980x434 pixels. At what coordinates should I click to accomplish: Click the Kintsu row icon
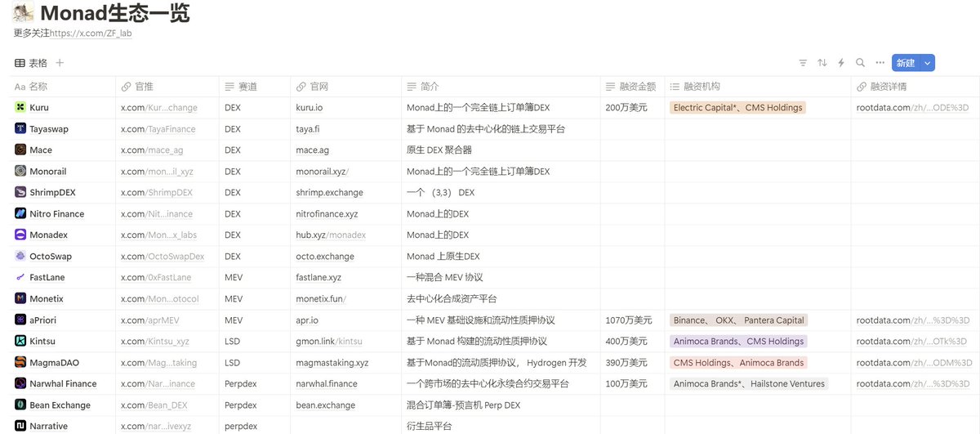[20, 341]
